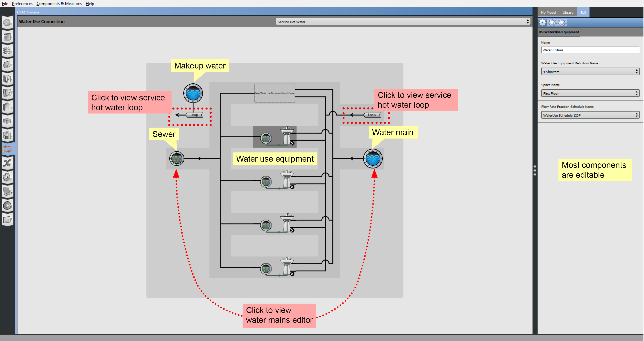Click the Water Fixture name field
The height and width of the screenshot is (341, 644).
[x=590, y=50]
